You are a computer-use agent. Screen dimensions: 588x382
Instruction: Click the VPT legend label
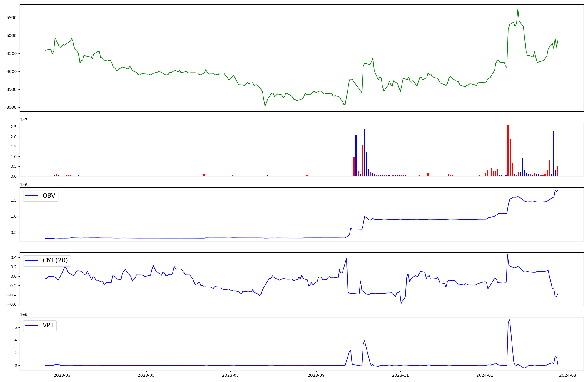point(48,326)
